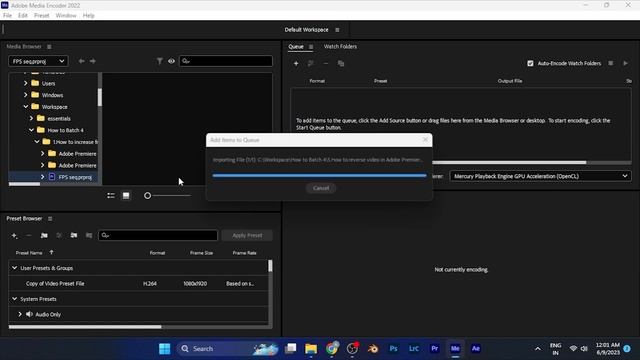Click the Add Output icon in Queue toolbar
Screen dimensions: 640x360
(x=311, y=63)
